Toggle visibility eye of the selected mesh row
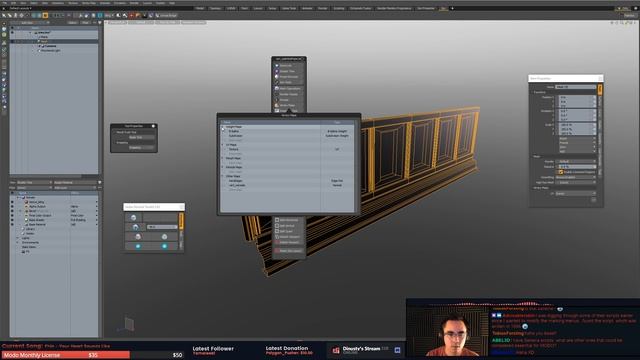 click(12, 41)
